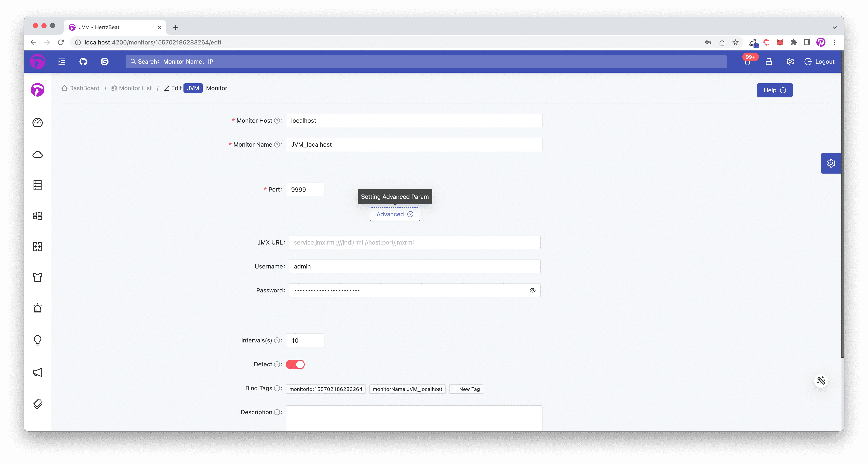The height and width of the screenshot is (463, 868).
Task: Open the Gitee icon link
Action: pyautogui.click(x=105, y=61)
